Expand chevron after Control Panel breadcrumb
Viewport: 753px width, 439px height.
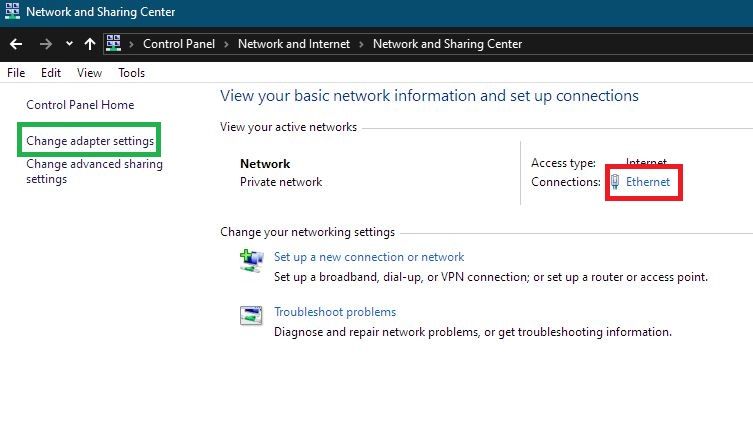point(226,44)
